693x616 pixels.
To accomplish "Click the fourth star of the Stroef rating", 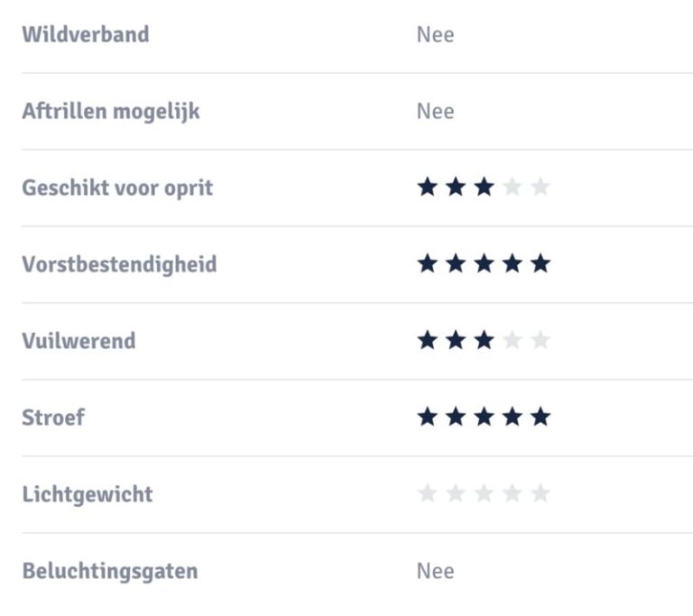I will [x=512, y=417].
